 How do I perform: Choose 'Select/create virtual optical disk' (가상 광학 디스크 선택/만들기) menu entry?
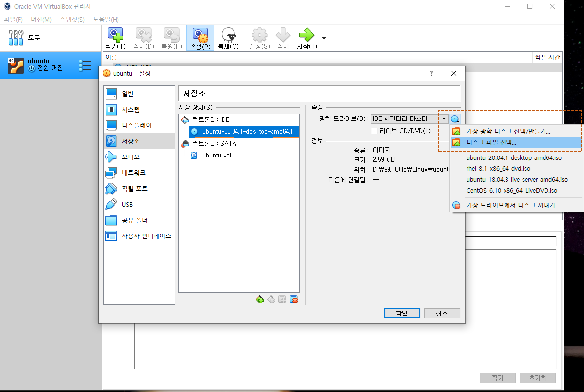[516, 131]
